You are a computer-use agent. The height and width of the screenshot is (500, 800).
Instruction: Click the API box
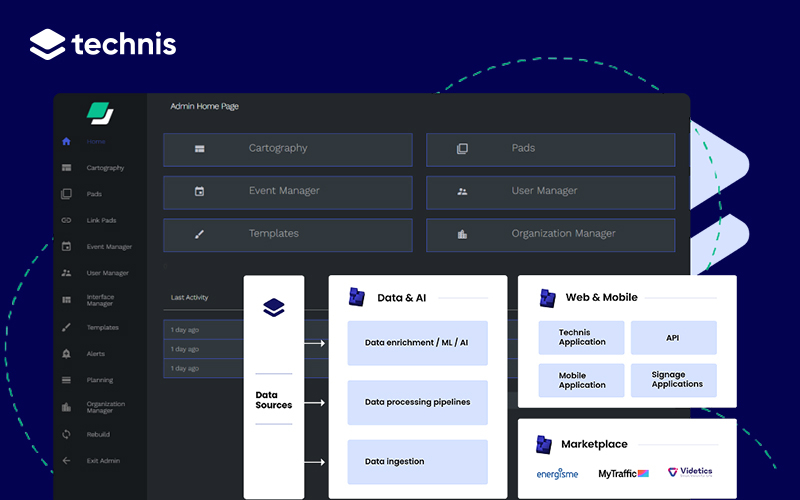(673, 338)
